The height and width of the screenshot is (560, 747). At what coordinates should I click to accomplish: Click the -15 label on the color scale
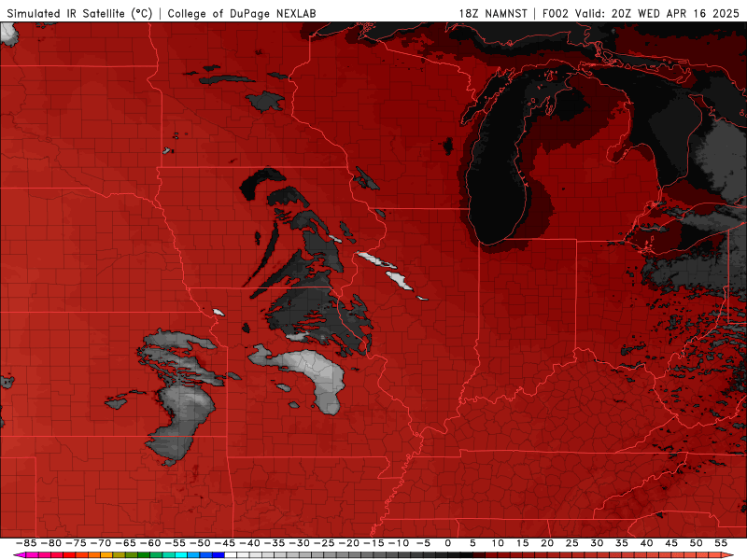(x=373, y=543)
